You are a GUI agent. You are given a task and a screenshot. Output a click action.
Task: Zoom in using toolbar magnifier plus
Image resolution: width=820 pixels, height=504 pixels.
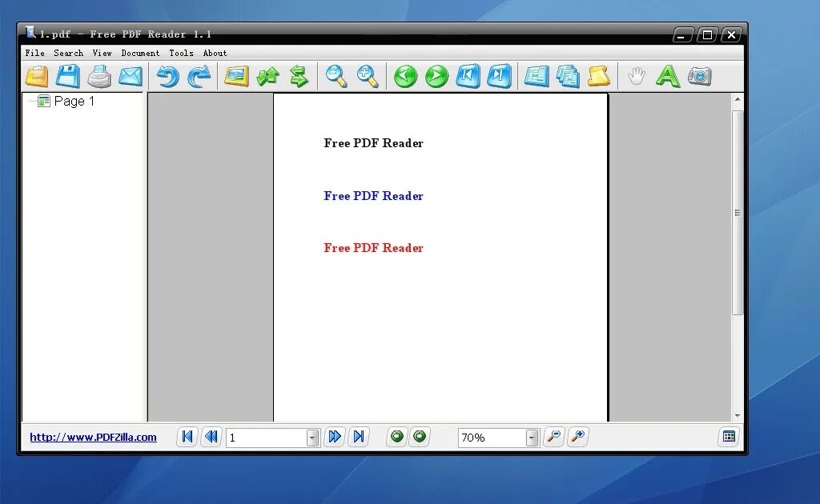(368, 76)
